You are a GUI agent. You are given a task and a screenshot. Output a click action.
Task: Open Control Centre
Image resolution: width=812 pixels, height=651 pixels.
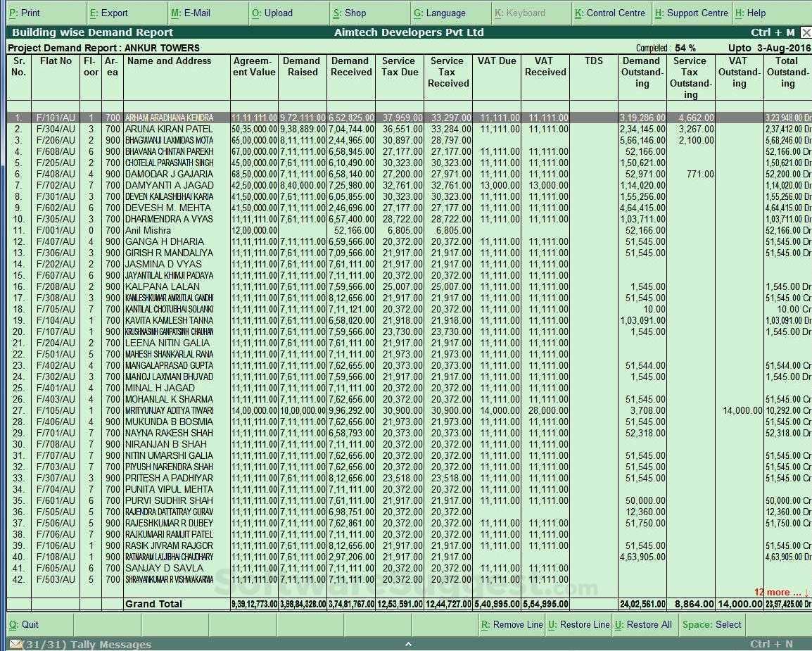610,13
